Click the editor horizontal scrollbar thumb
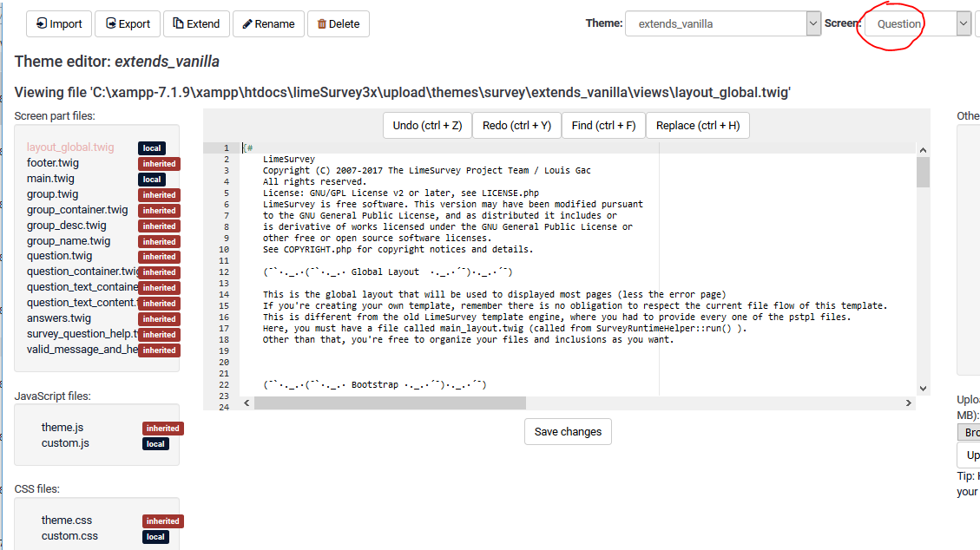This screenshot has height=550, width=980. click(390, 403)
